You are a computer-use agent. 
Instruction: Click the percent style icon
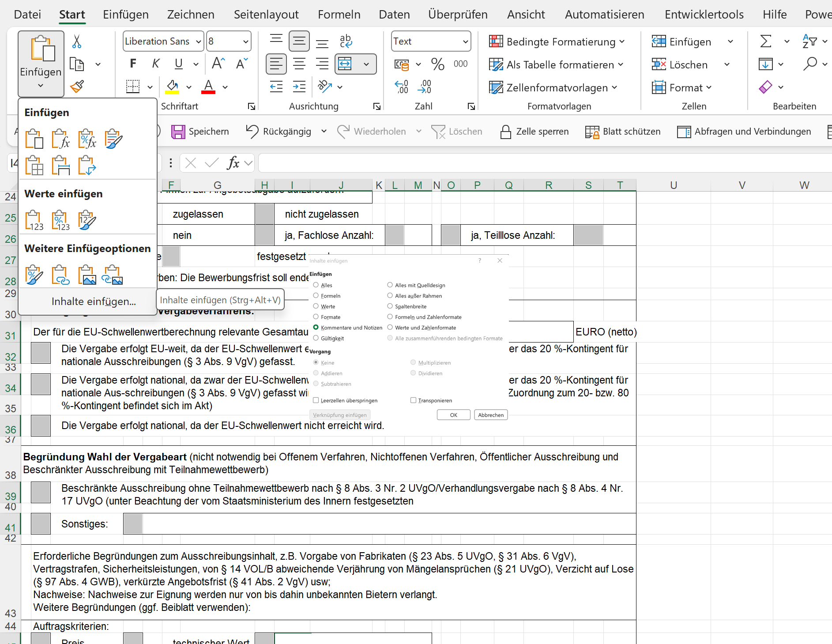437,64
